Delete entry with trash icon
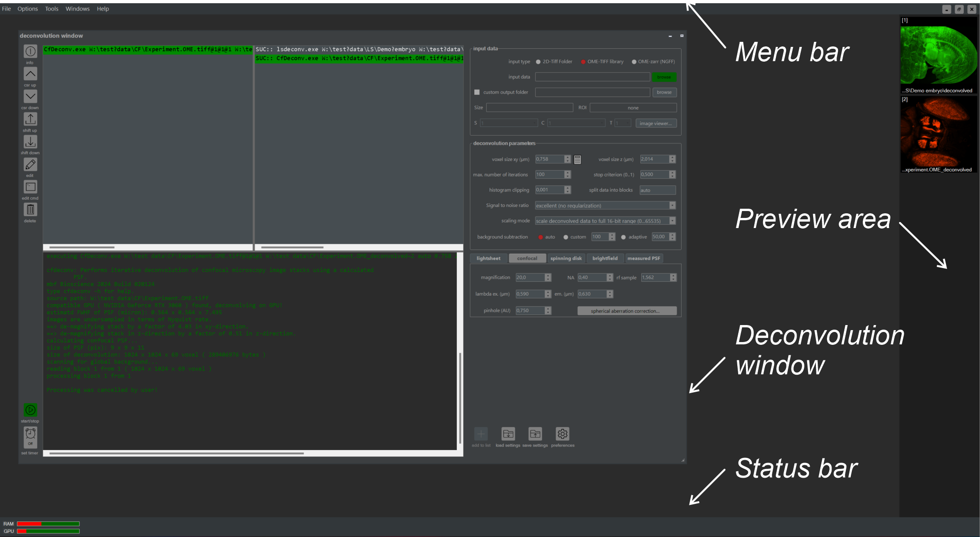Viewport: 980px width, 537px height. (x=30, y=210)
